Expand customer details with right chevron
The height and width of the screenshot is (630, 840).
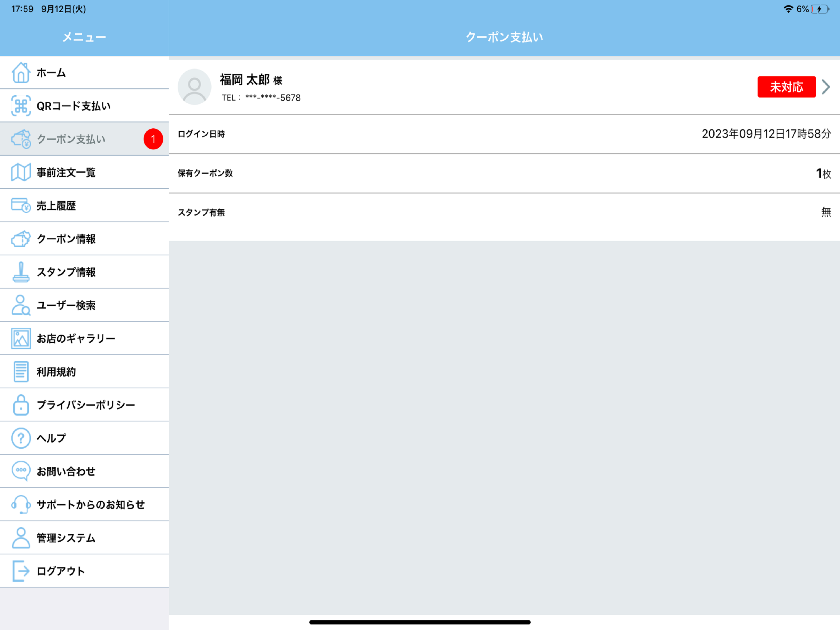pyautogui.click(x=826, y=87)
